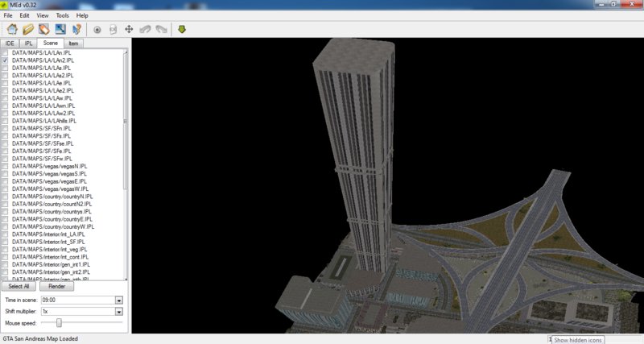Tick the int_LA.IPL checkbox
Viewport: 644px width, 344px height.
(x=5, y=234)
